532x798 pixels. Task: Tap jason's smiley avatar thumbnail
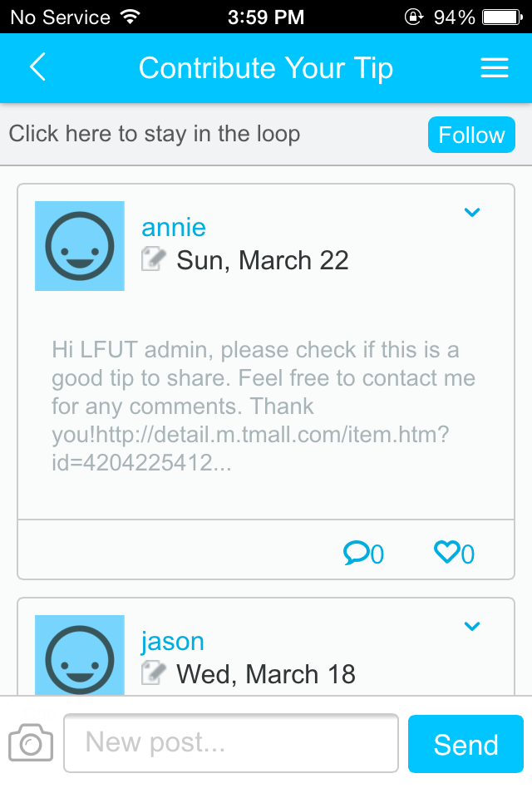click(80, 655)
